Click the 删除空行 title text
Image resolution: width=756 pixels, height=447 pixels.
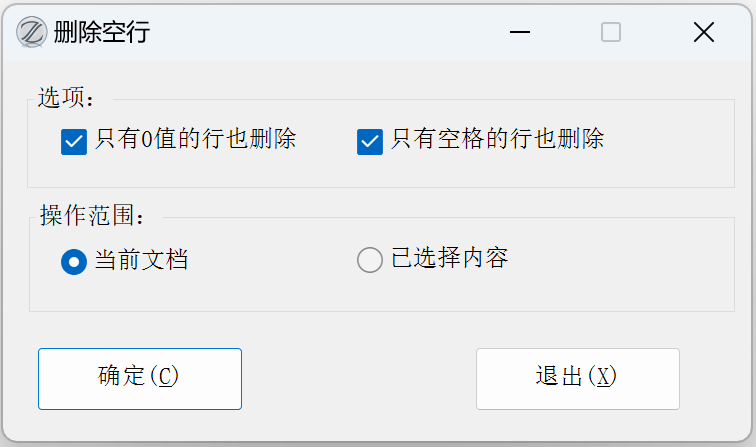coord(102,33)
